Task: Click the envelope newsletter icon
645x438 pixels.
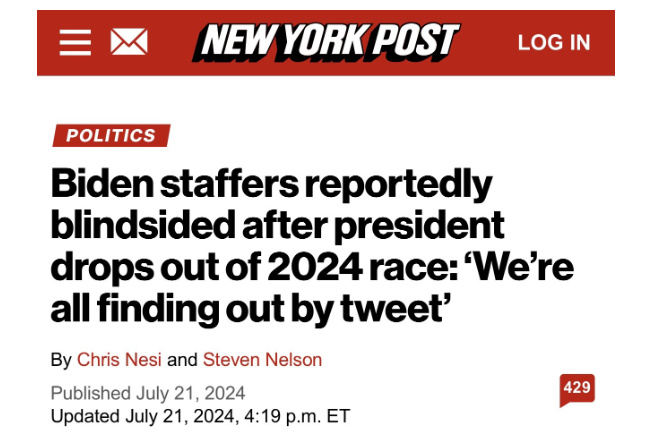Action: [128, 42]
